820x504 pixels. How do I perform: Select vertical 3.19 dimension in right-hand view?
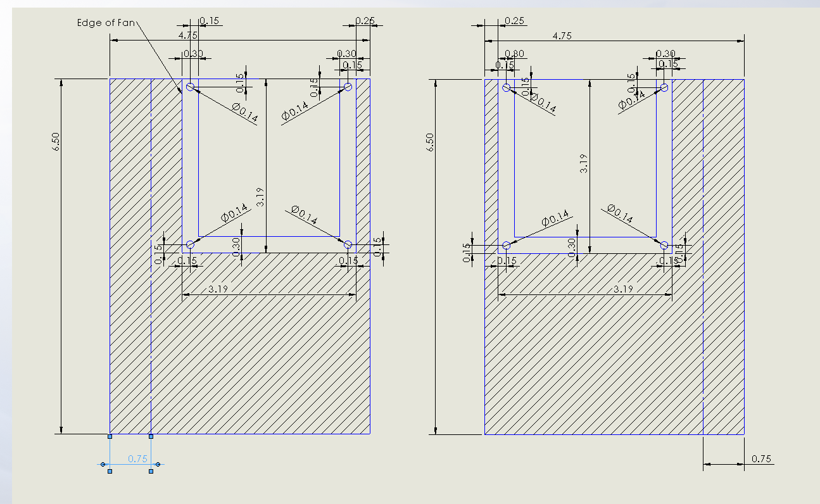[584, 163]
